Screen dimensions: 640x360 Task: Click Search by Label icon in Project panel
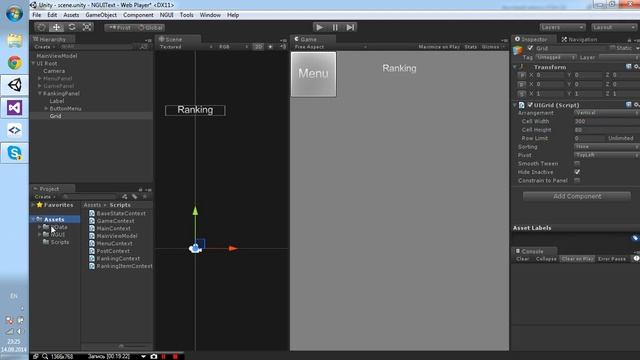[135, 197]
